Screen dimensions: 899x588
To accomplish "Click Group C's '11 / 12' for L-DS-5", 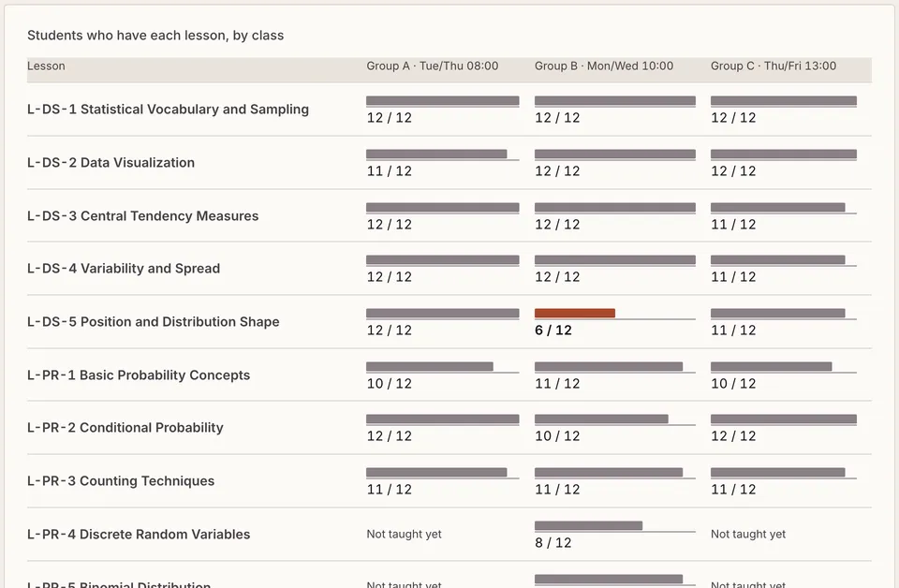I will pos(733,331).
